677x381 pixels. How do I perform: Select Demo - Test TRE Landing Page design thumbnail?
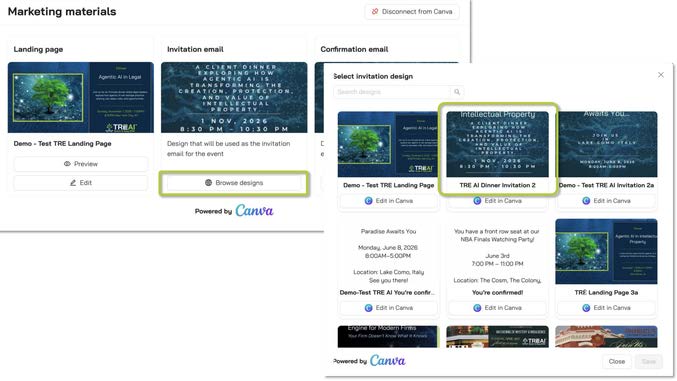[388, 144]
